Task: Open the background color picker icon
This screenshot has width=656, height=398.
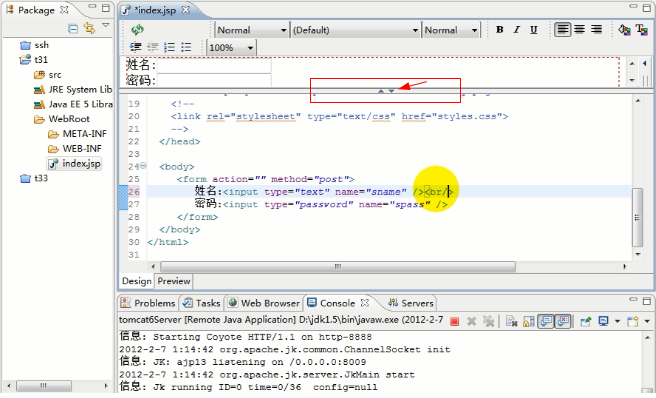Action: [624, 29]
